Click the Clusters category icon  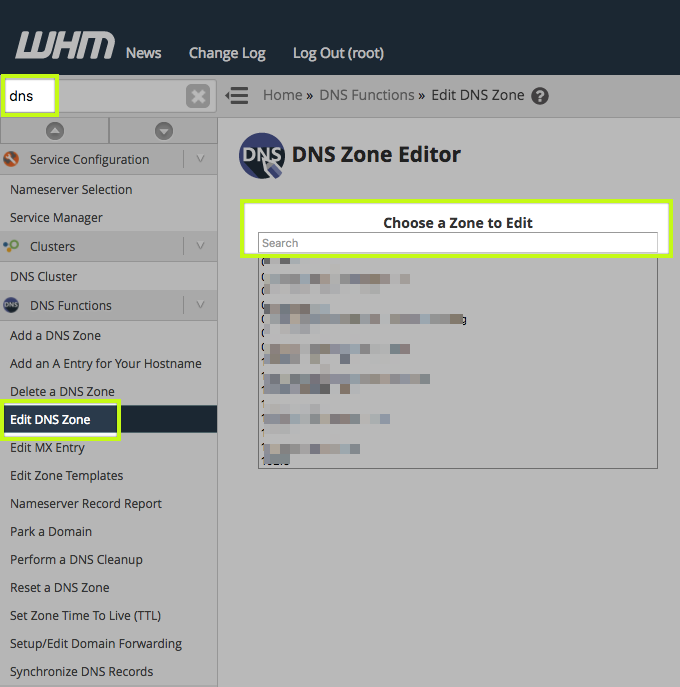[11, 246]
